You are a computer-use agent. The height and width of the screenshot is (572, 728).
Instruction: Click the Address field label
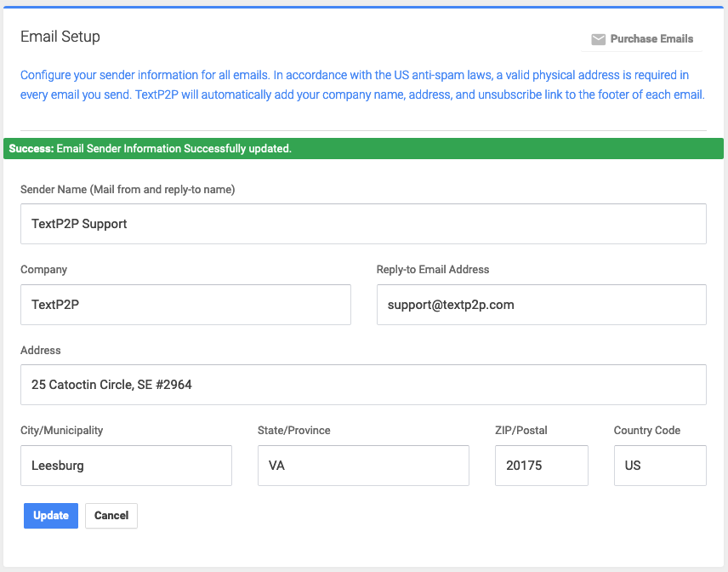pos(40,350)
